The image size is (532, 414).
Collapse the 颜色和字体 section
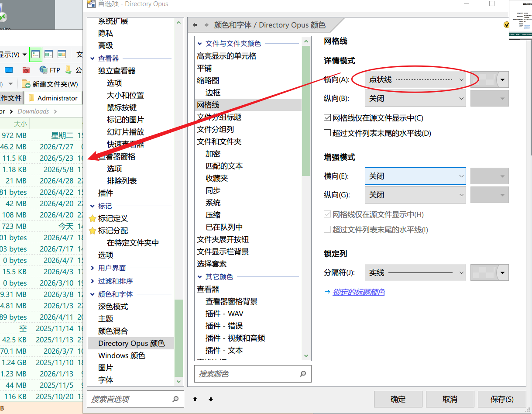pyautogui.click(x=93, y=294)
